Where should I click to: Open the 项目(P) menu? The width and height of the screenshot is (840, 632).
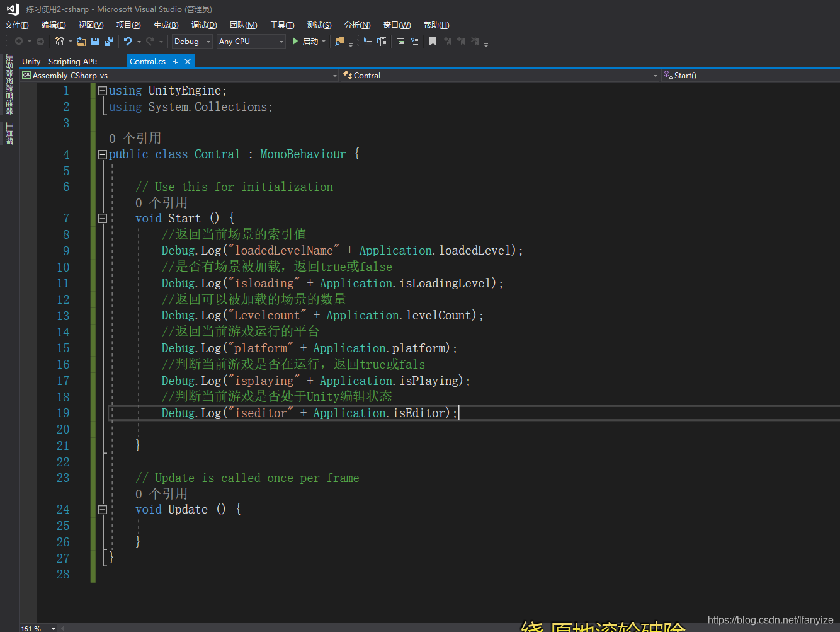128,25
